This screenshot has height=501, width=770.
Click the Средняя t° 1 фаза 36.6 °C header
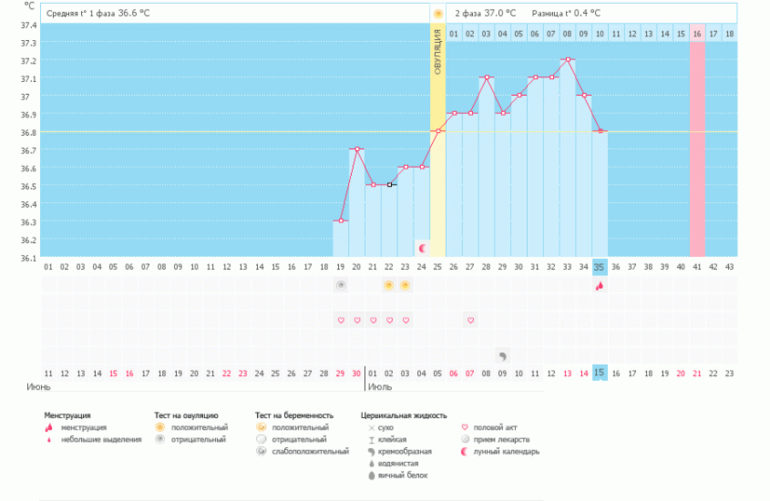(x=98, y=13)
